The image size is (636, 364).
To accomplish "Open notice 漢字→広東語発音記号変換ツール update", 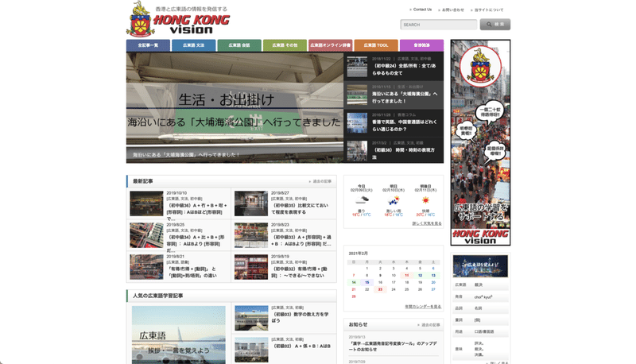I will 393,347.
